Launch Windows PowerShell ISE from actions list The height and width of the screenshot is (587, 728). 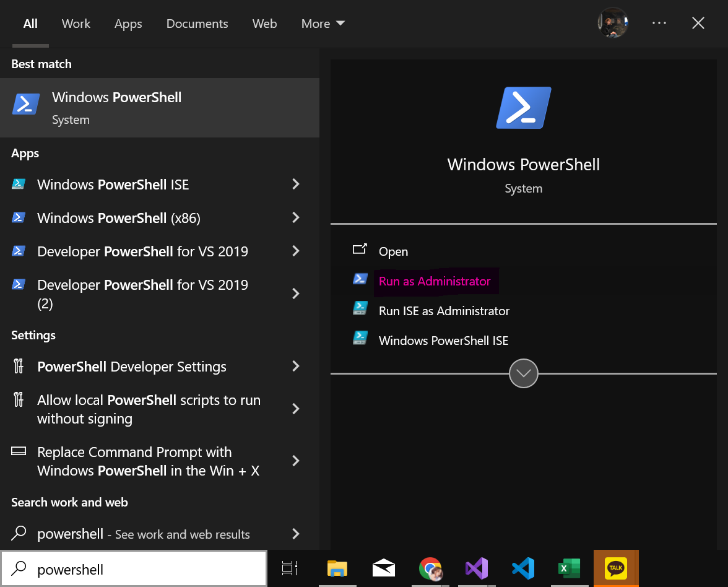click(443, 341)
